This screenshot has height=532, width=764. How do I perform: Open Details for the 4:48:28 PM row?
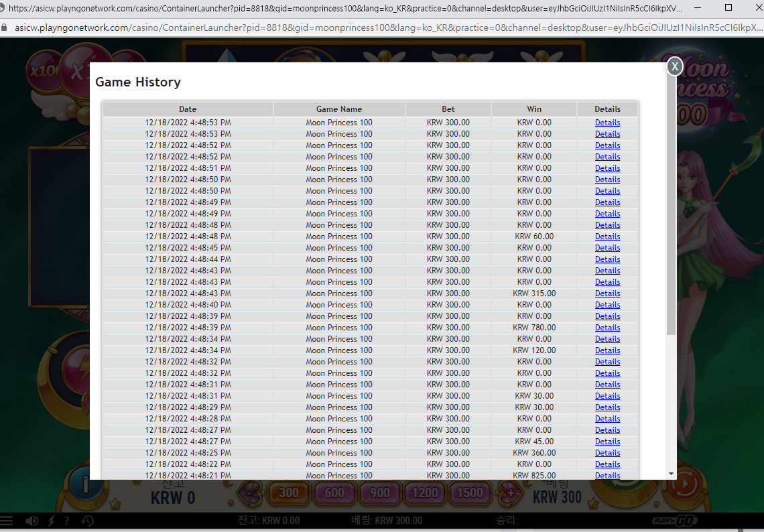(607, 419)
